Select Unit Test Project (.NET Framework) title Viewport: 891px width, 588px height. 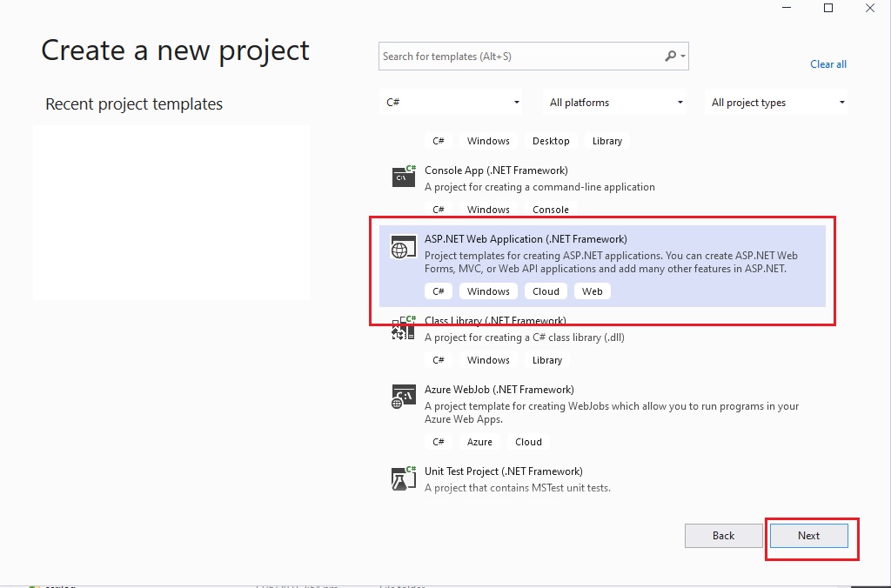pyautogui.click(x=504, y=471)
